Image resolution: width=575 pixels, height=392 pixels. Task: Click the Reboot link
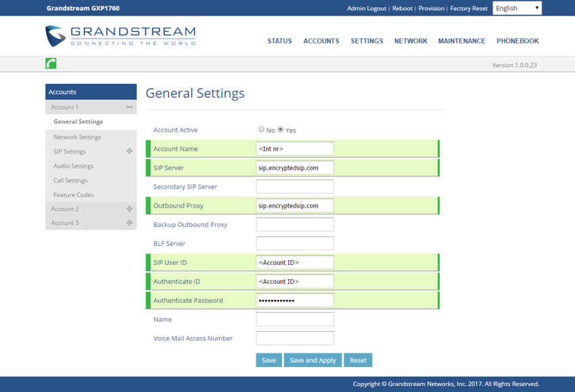[x=402, y=8]
